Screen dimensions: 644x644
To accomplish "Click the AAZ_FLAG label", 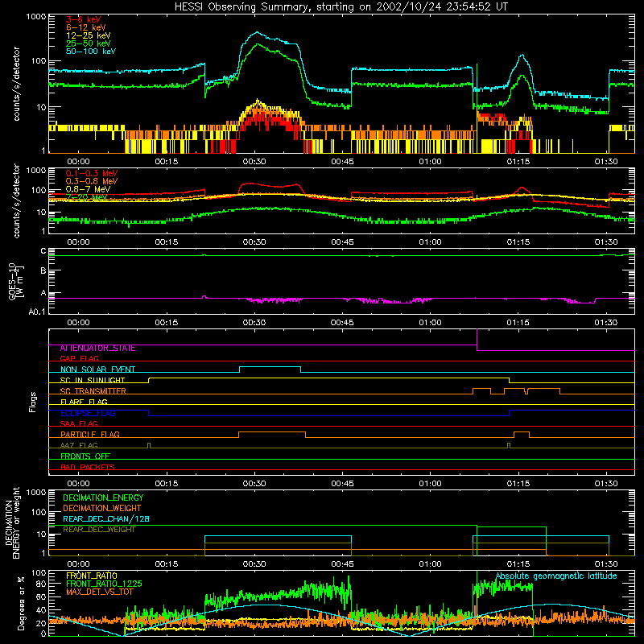I will [x=79, y=445].
